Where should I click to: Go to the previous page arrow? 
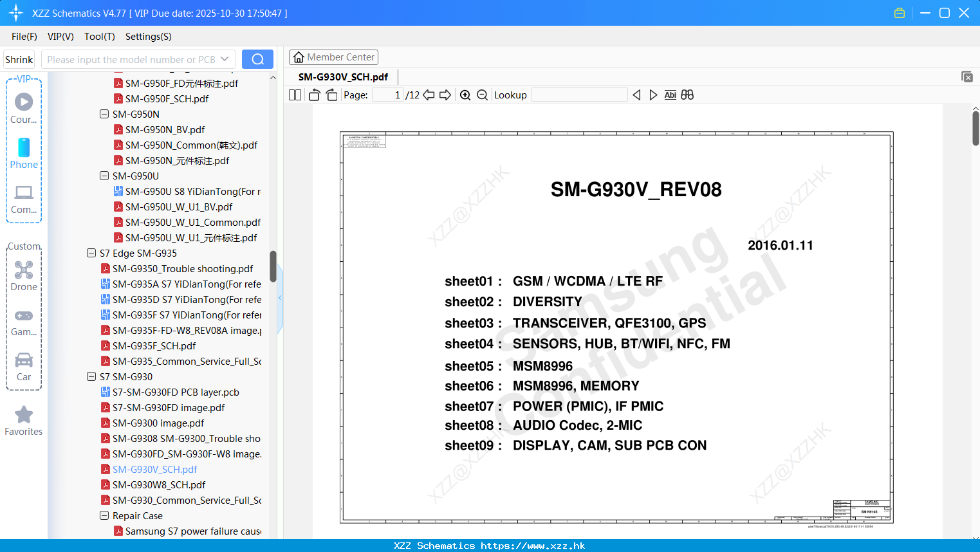[429, 95]
